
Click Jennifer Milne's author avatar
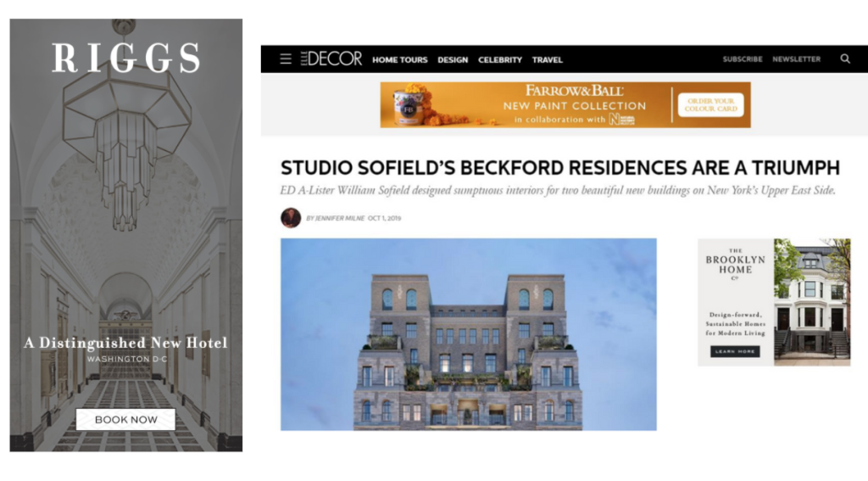pyautogui.click(x=291, y=218)
